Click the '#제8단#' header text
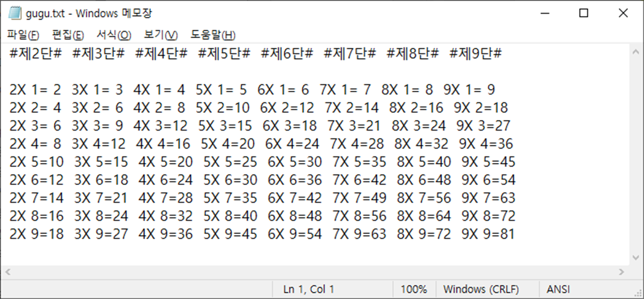 tap(413, 54)
